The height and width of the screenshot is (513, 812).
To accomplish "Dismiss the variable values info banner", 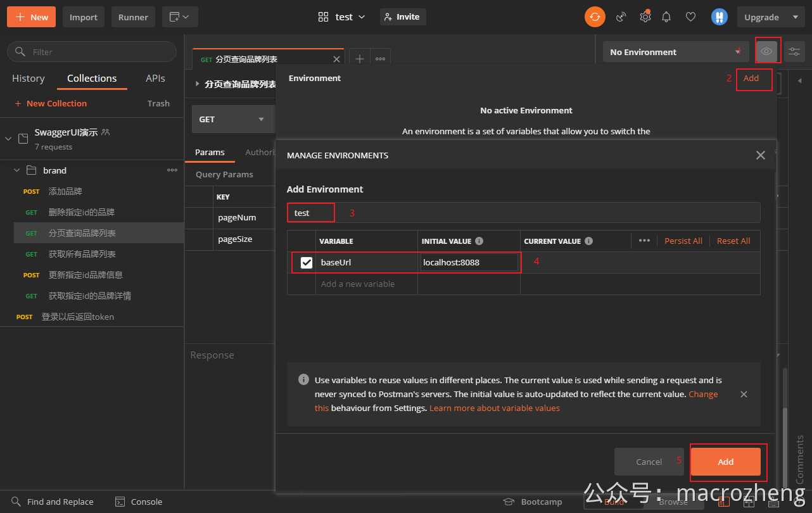I will (x=744, y=394).
